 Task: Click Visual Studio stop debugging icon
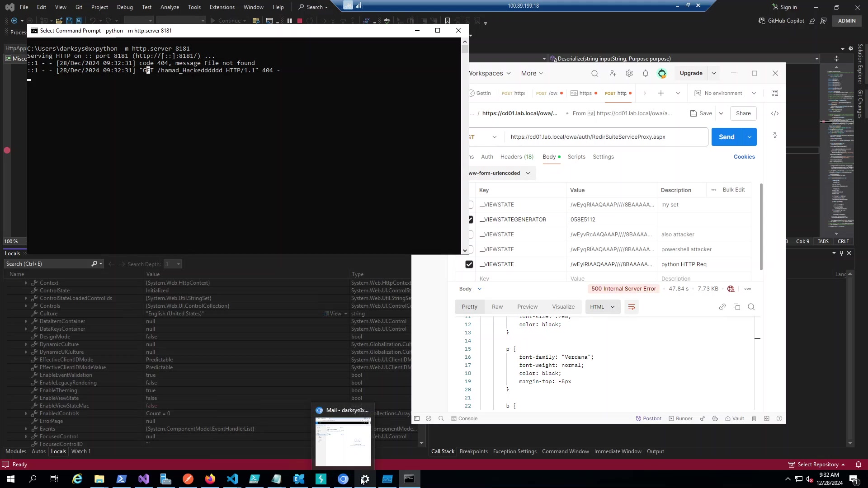tap(300, 21)
